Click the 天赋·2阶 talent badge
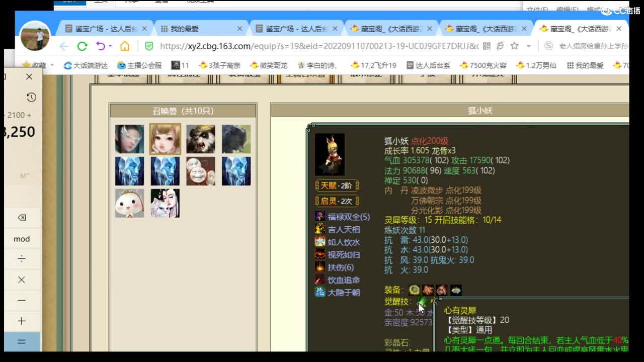 coord(337,186)
